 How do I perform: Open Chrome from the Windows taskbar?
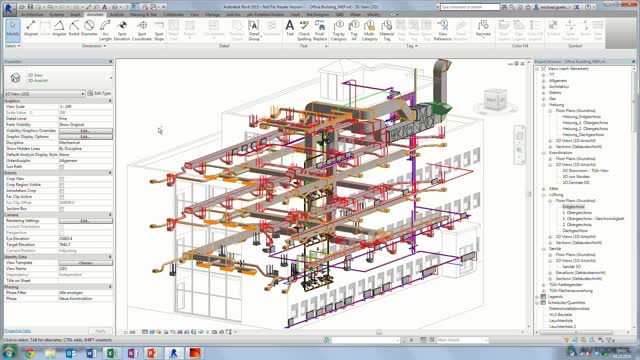click(x=29, y=353)
